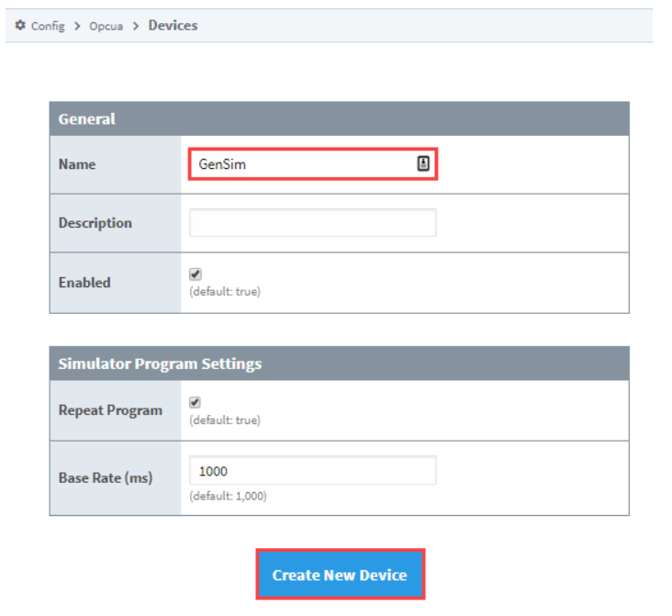Focus the Name input containing GenSim
This screenshot has height=616, width=672.
coord(313,164)
